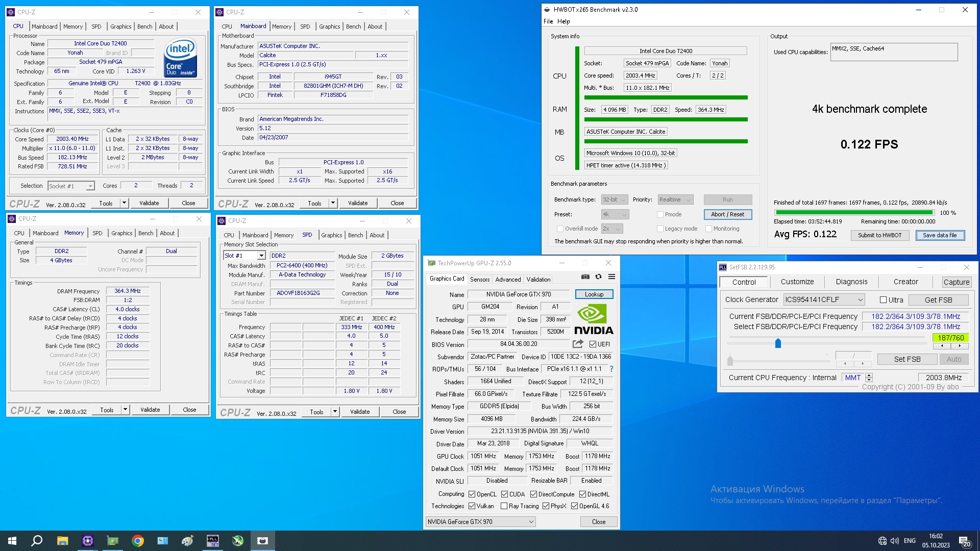Enable Overkill mode checkbox
This screenshot has width=980, height=551.
[560, 229]
